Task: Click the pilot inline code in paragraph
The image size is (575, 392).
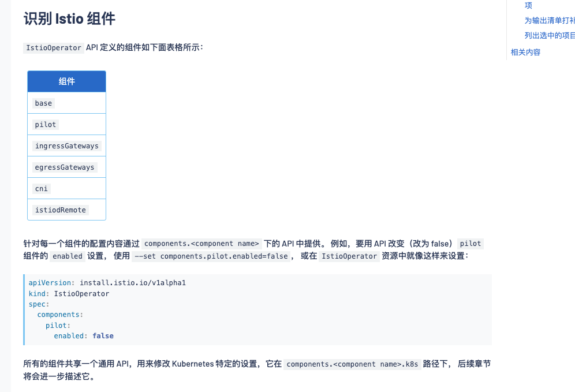Action: coord(470,244)
